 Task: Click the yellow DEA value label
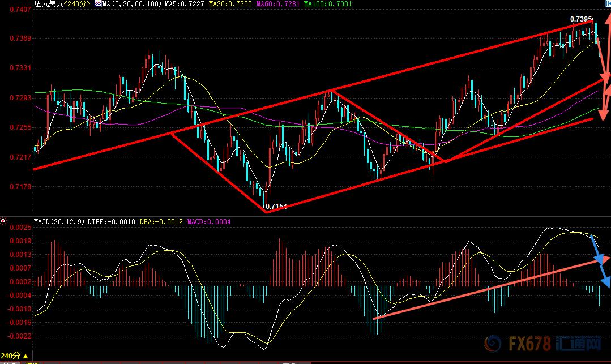161,222
